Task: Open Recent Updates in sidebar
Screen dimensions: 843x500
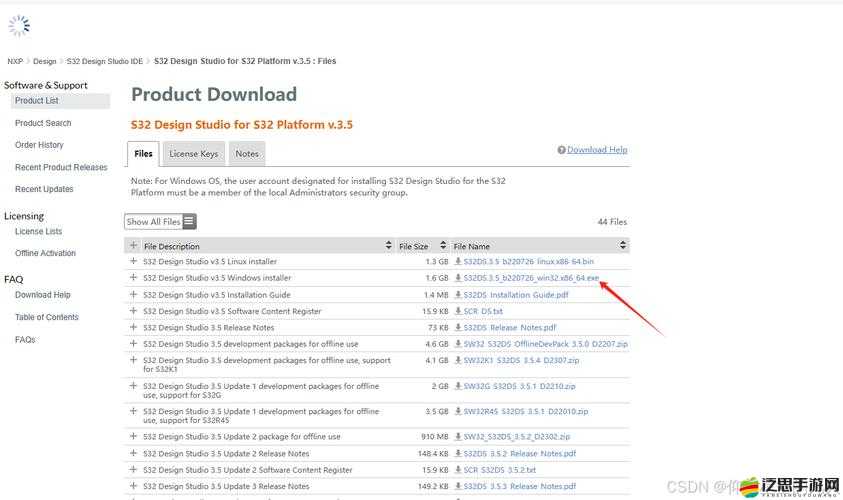Action: (44, 189)
